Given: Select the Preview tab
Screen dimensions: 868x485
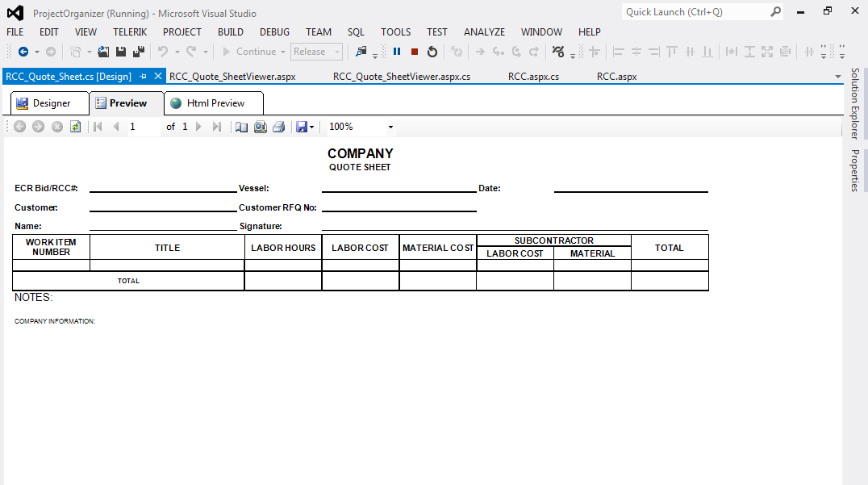Looking at the screenshot, I should tap(126, 103).
